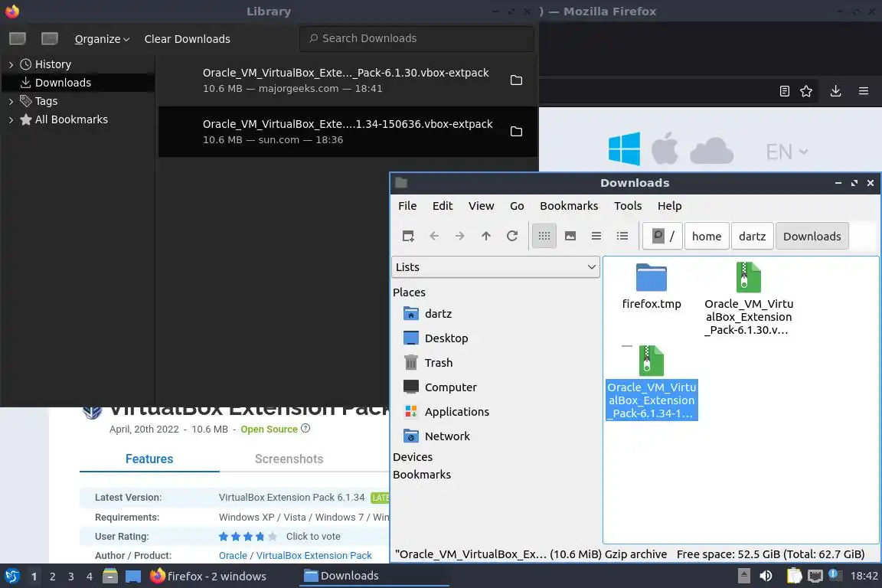
Task: Switch to compact view mode
Action: (x=596, y=236)
